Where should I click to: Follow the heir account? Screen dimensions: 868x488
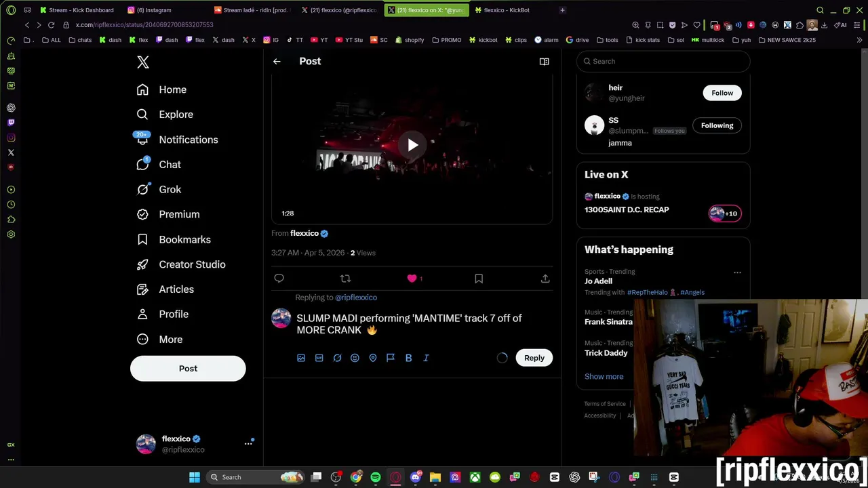(x=722, y=93)
